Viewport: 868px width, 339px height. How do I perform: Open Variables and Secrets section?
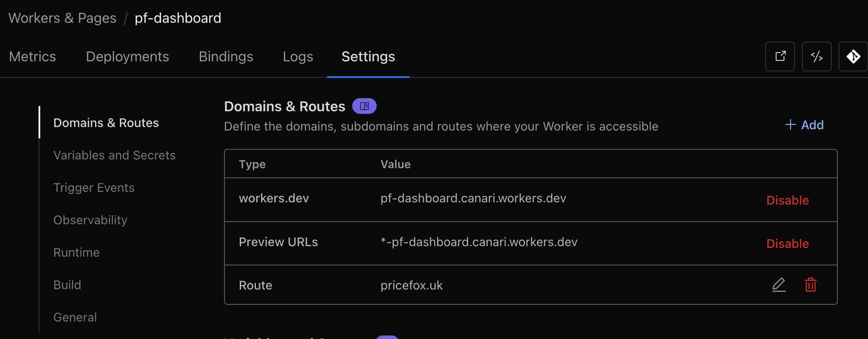114,155
